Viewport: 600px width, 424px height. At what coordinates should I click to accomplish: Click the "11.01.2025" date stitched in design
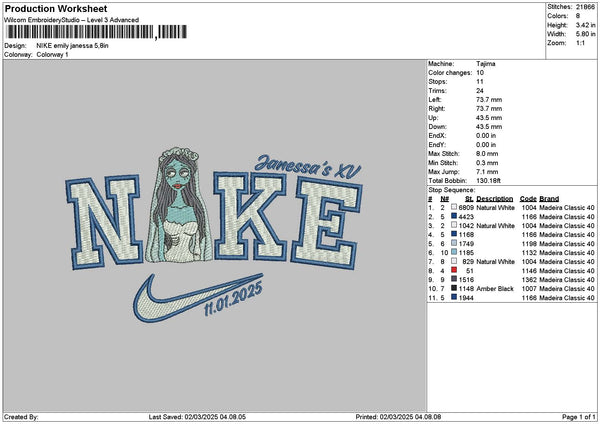pyautogui.click(x=233, y=298)
